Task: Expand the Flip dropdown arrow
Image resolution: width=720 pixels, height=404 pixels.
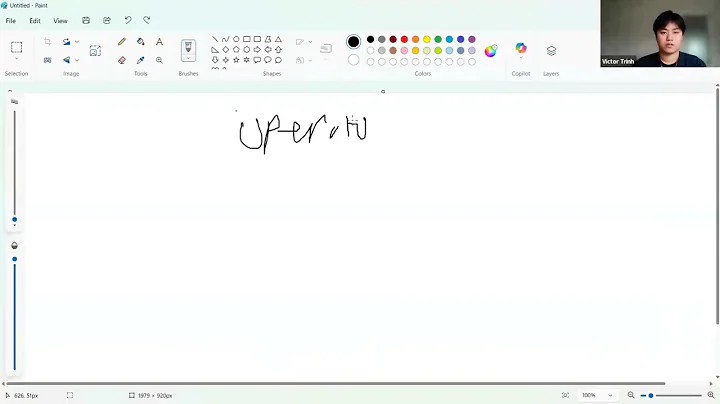Action: (77, 60)
